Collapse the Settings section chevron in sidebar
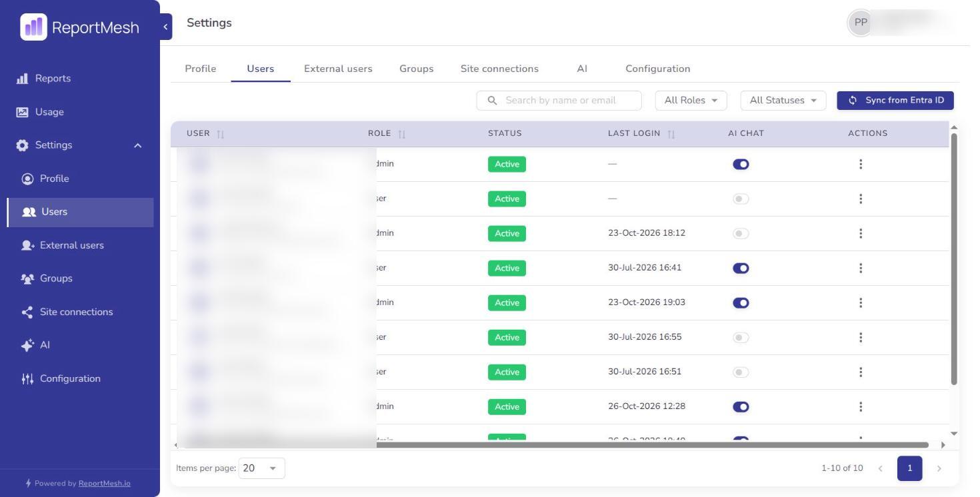The width and height of the screenshot is (980, 497). pos(138,145)
